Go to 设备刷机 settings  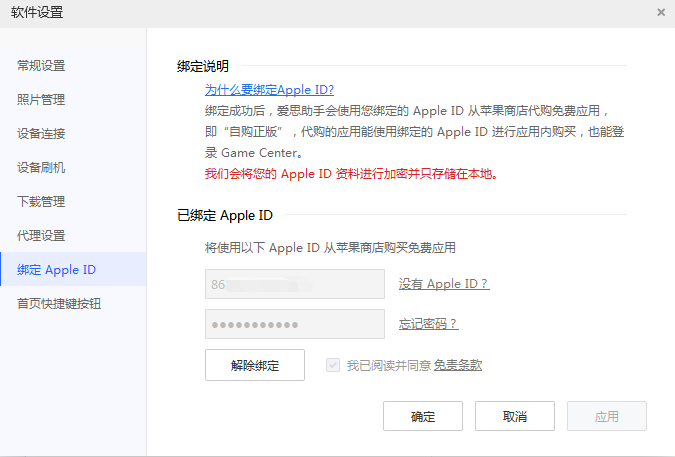41,168
